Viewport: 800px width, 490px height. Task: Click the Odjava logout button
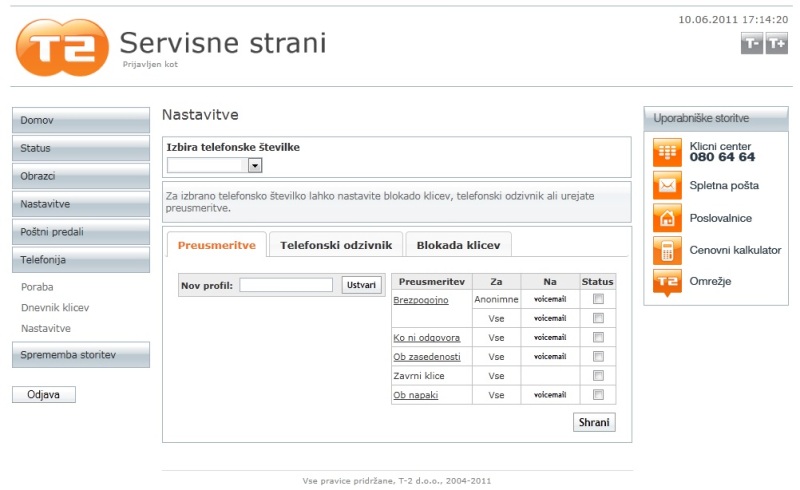pyautogui.click(x=44, y=394)
